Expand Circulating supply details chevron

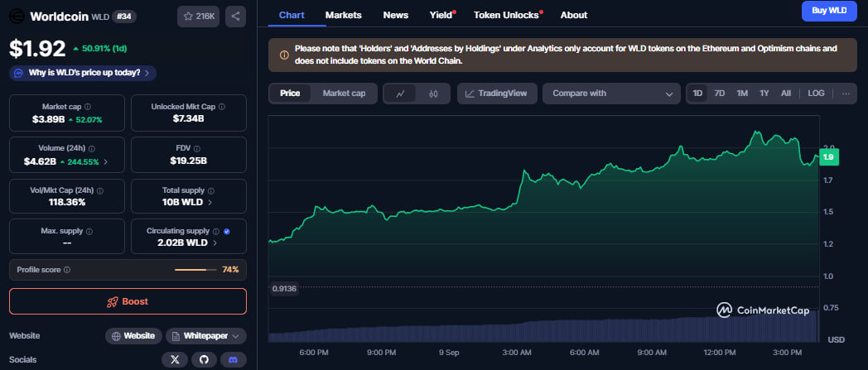(215, 243)
